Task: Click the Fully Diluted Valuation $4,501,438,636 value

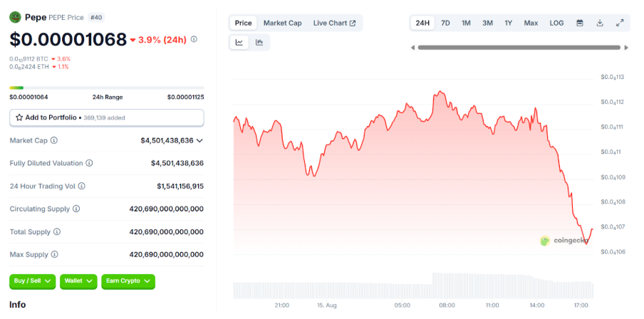Action: 177,163
